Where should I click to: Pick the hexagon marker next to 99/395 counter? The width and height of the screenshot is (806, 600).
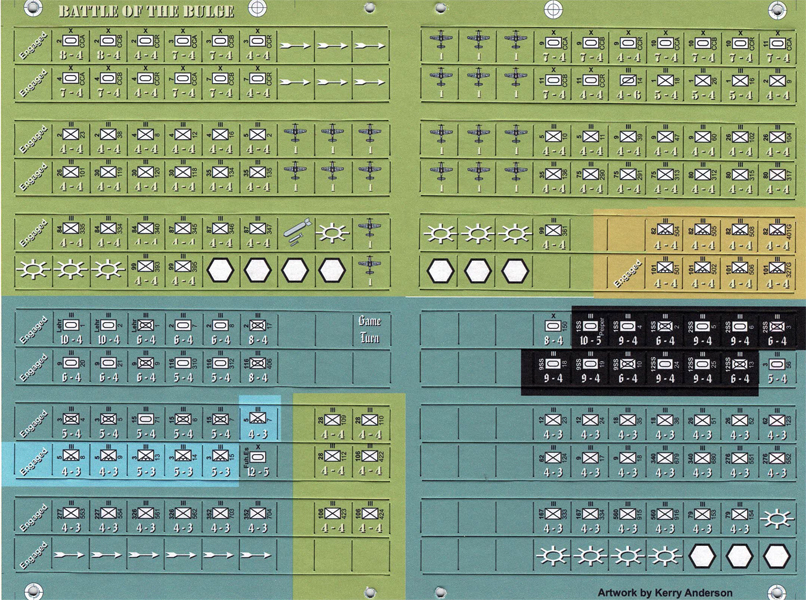pyautogui.click(x=221, y=270)
